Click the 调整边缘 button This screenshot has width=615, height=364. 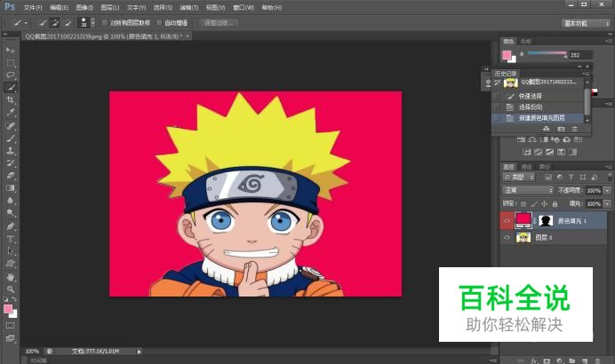[x=219, y=23]
